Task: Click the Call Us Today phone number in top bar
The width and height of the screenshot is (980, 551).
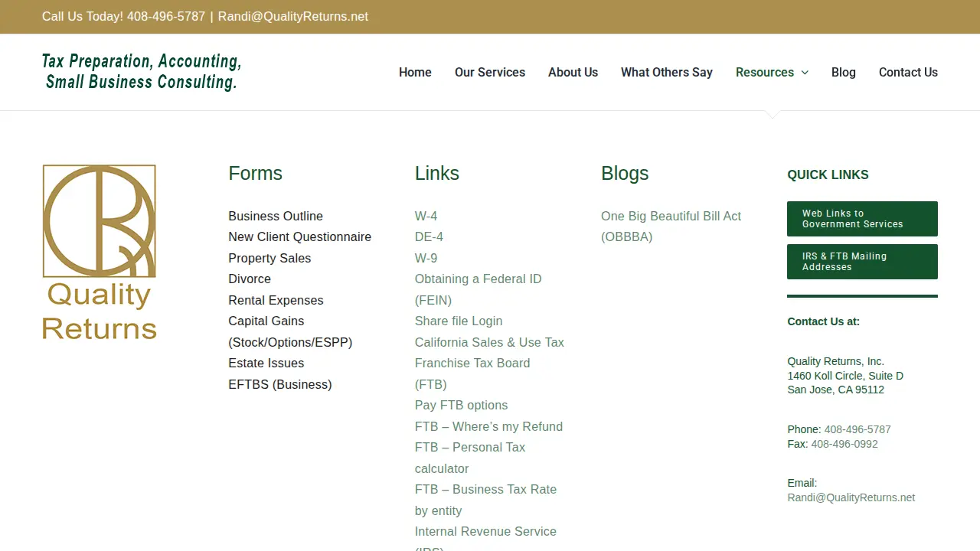Action: 166,17
